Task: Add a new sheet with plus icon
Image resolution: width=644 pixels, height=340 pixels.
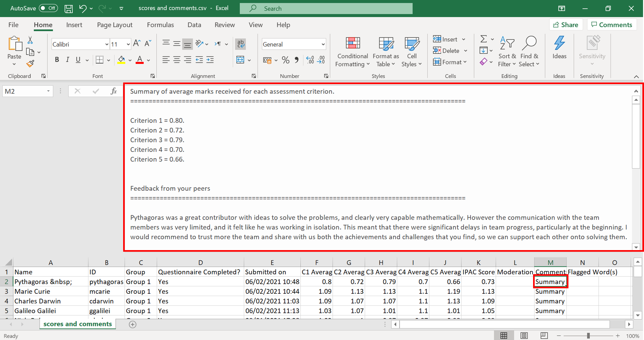Action: click(132, 324)
